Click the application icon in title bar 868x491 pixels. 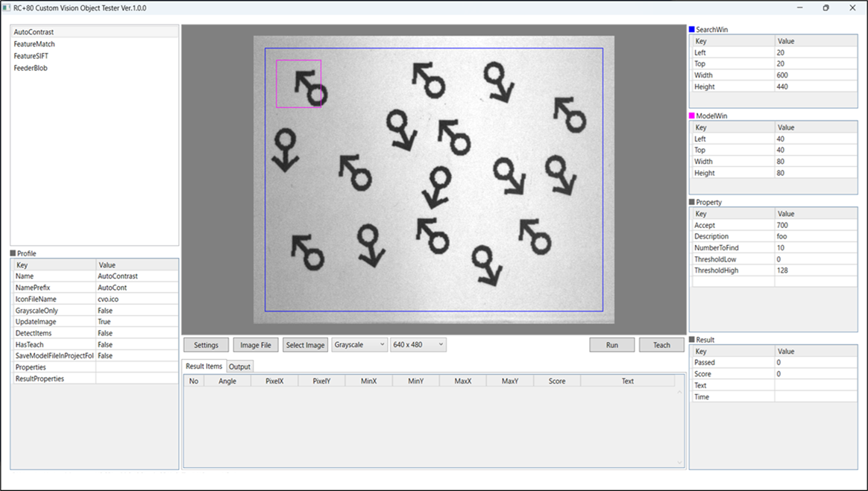7,7
